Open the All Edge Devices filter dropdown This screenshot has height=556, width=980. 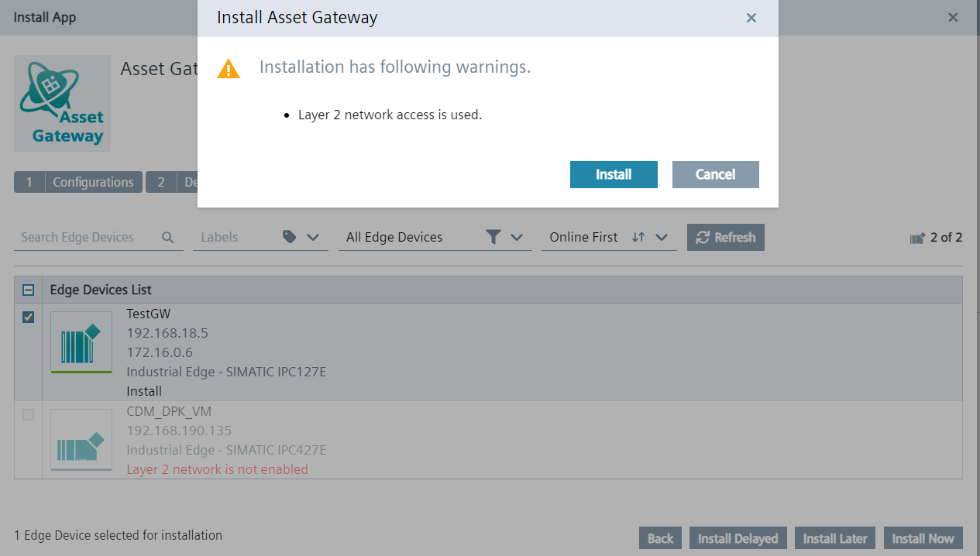[517, 237]
